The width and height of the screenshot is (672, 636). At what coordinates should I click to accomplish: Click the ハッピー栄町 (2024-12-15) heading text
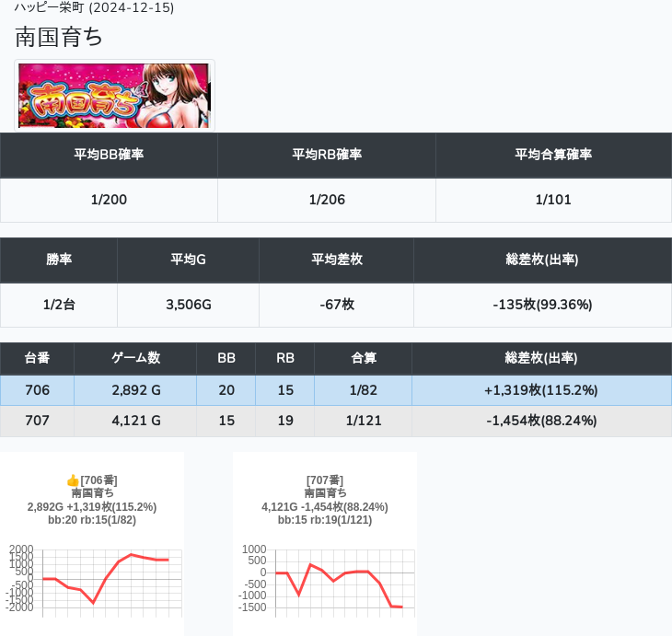(95, 8)
